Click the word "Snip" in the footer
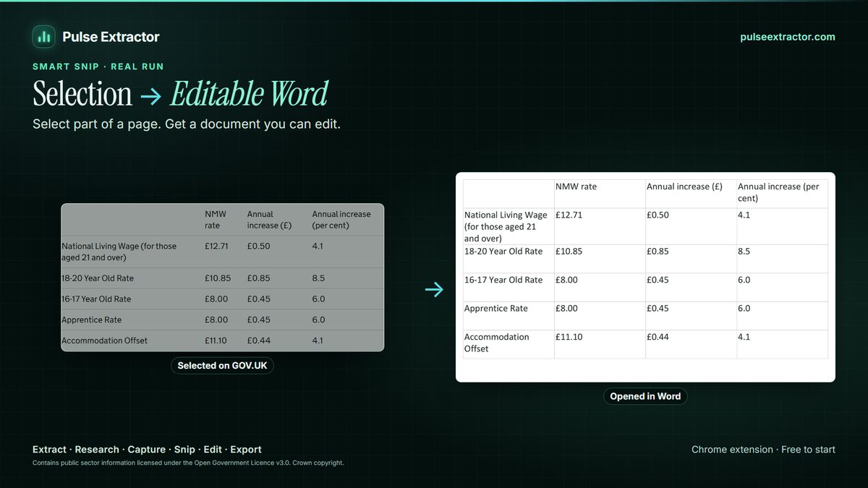868x488 pixels. [x=184, y=450]
